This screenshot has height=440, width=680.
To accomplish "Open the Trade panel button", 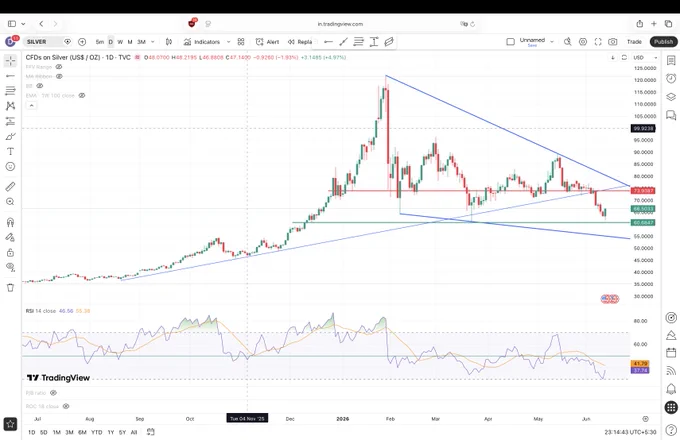I will [x=634, y=42].
